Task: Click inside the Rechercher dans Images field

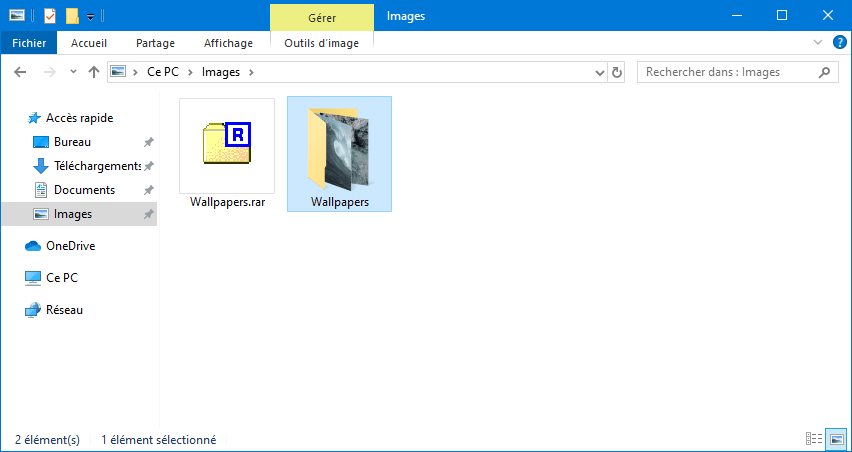Action: [730, 72]
